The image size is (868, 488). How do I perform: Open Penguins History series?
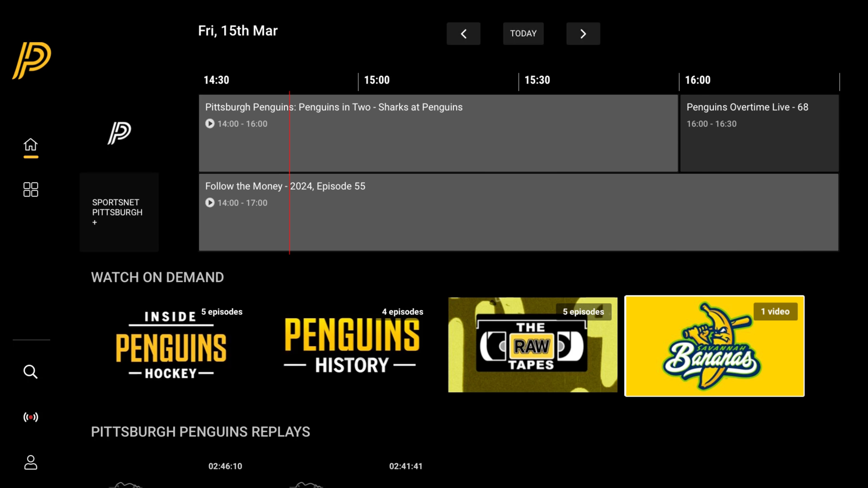point(352,345)
